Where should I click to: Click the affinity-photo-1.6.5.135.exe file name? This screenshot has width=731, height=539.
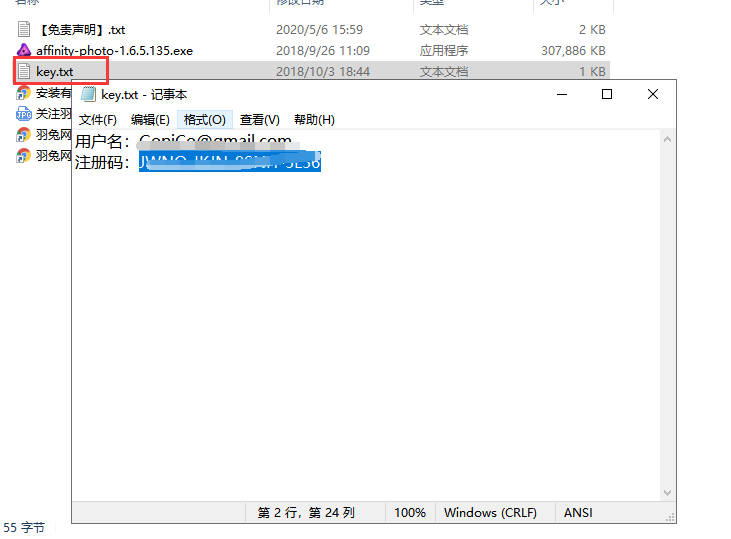click(x=114, y=50)
